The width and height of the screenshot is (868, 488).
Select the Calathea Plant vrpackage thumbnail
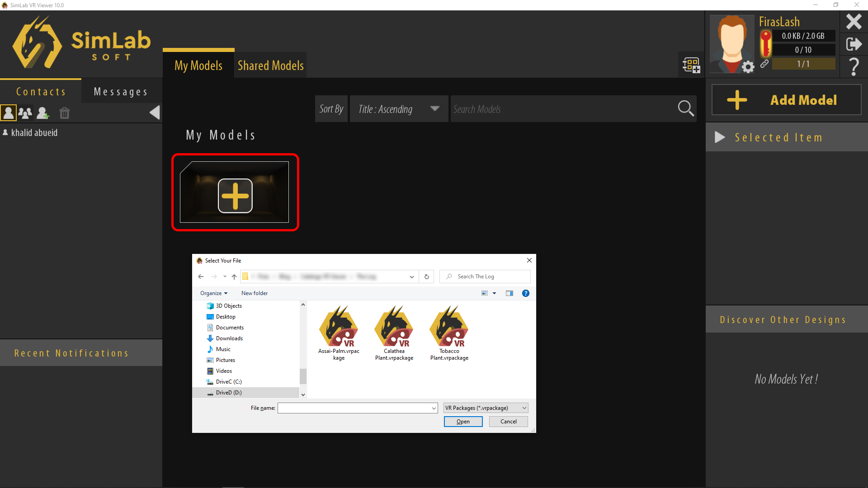[x=394, y=328]
